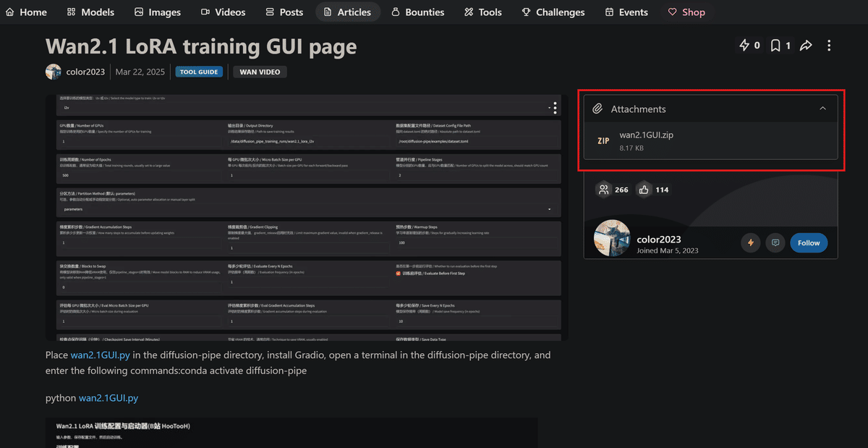868x448 pixels.
Task: Switch to the Models tab
Action: pyautogui.click(x=90, y=12)
